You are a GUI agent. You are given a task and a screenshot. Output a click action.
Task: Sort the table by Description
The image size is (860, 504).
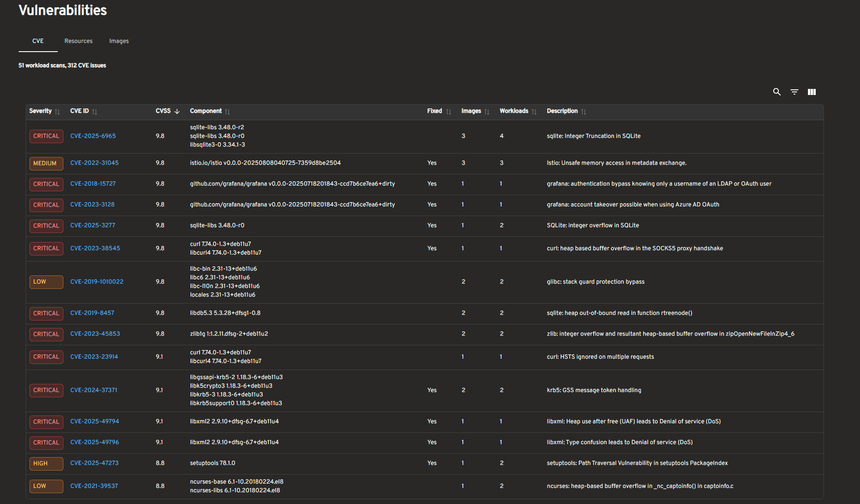[x=584, y=111]
